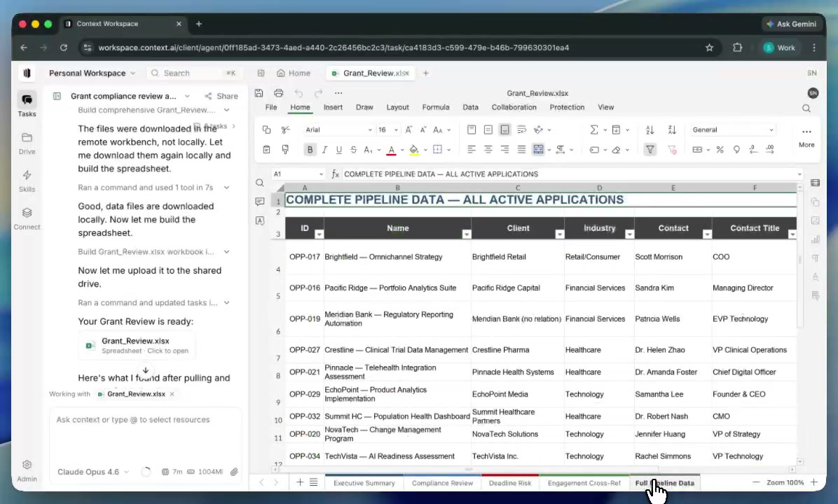
Task: Toggle Bold formatting
Action: pyautogui.click(x=310, y=150)
